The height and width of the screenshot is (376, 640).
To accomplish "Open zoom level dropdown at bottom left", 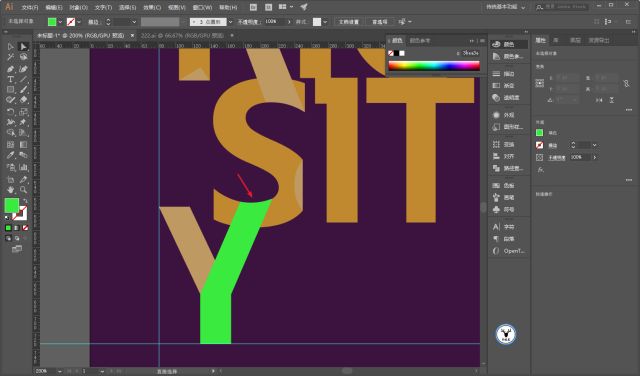I will tap(60, 371).
